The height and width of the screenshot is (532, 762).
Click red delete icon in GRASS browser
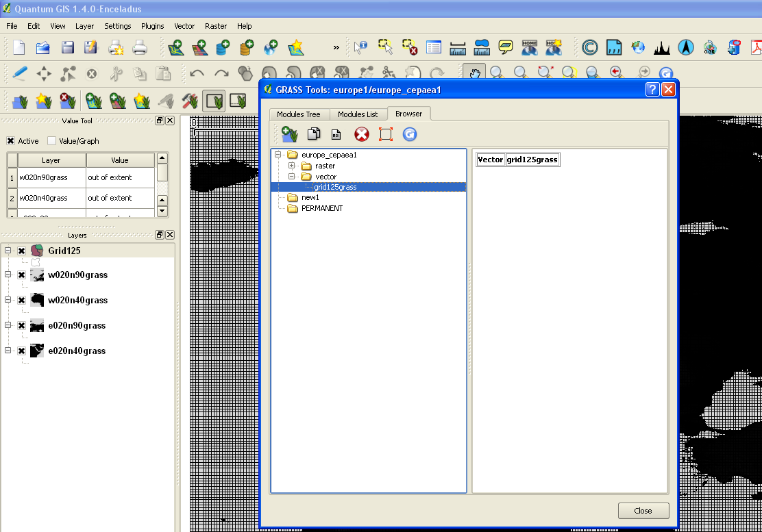pyautogui.click(x=361, y=134)
